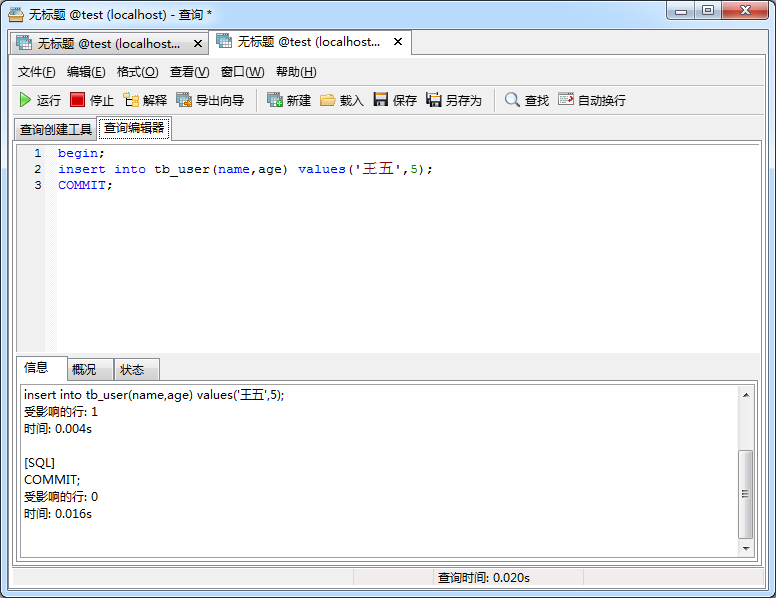The image size is (776, 598).
Task: Switch to the first 无标题 @test (localhost) tab
Action: [108, 44]
